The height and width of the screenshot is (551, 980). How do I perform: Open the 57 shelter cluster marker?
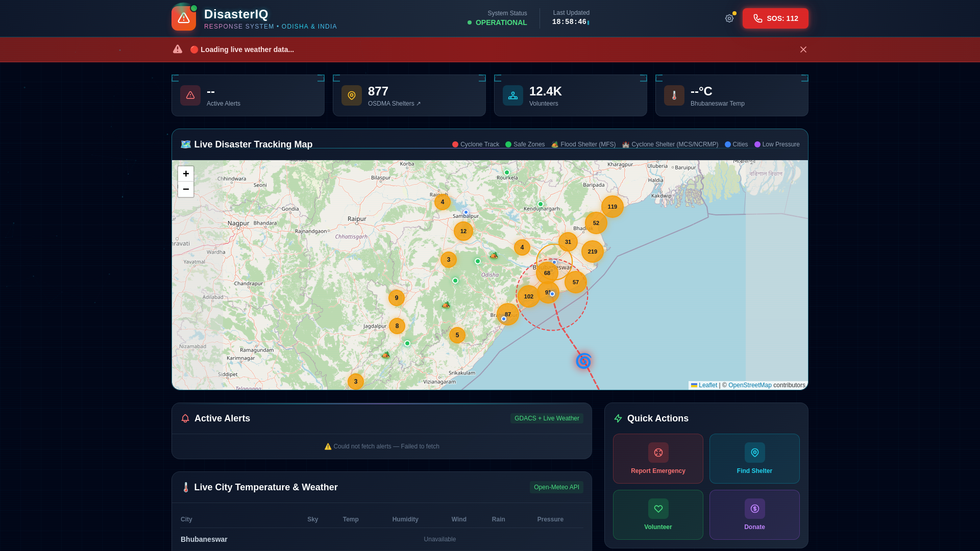pos(576,282)
